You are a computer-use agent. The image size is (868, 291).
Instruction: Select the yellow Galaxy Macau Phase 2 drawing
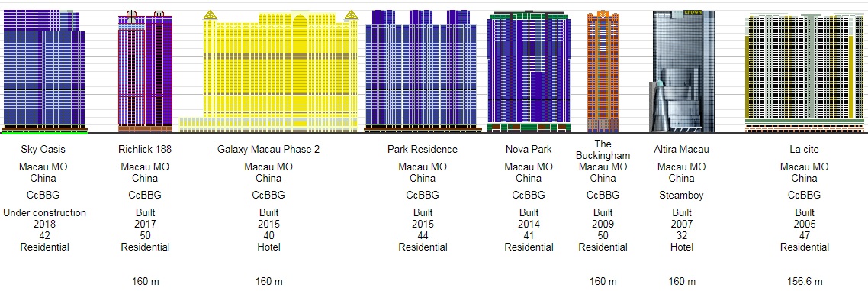[268, 72]
